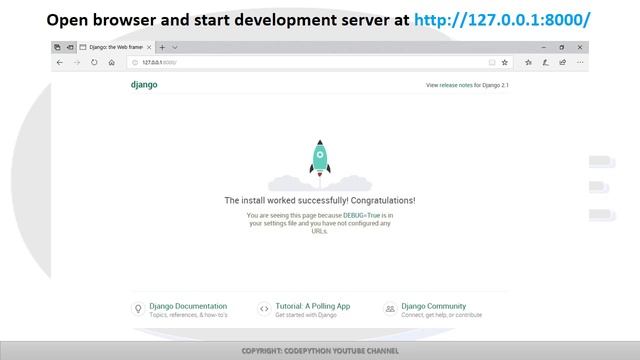Open the browser settings and more menu
The width and height of the screenshot is (640, 360).
(x=580, y=62)
